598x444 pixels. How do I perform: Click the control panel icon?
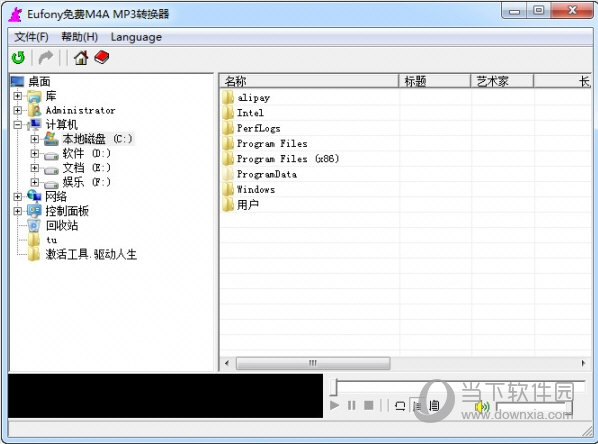(34, 211)
